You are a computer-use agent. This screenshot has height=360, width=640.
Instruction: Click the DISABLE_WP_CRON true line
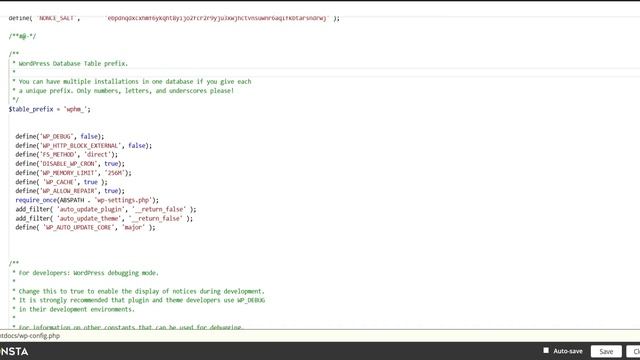tap(70, 164)
